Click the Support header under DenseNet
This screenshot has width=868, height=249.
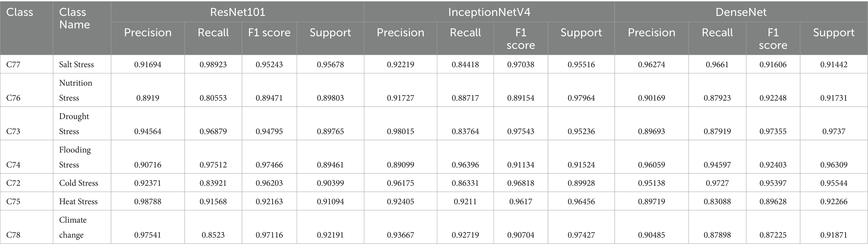click(833, 33)
